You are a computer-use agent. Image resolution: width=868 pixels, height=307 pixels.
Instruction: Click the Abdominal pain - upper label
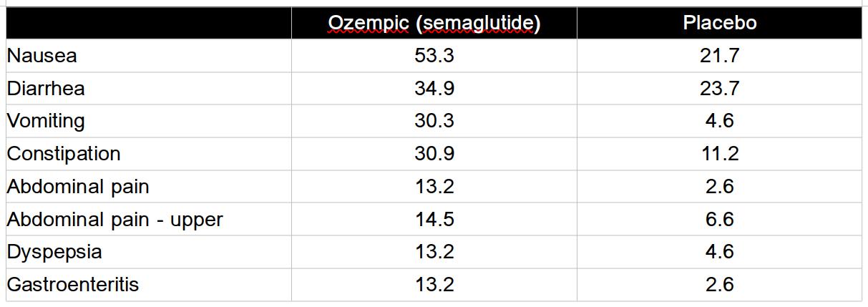[114, 219]
